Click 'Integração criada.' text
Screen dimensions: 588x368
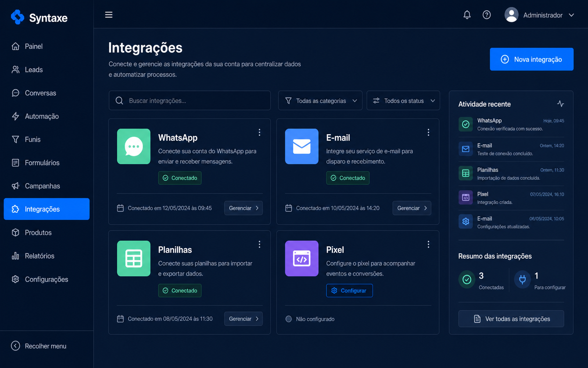click(495, 202)
